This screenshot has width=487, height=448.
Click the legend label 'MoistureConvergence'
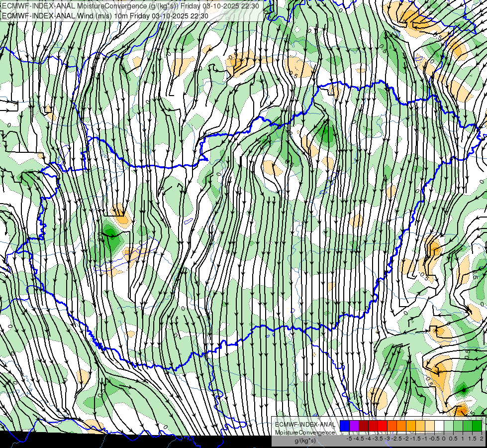[x=305, y=433]
